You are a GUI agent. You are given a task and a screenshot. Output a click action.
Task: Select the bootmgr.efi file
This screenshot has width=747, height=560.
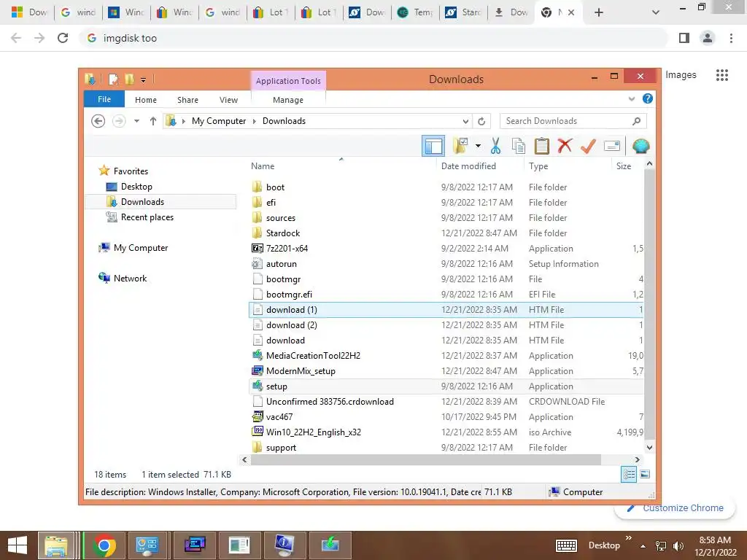(289, 295)
